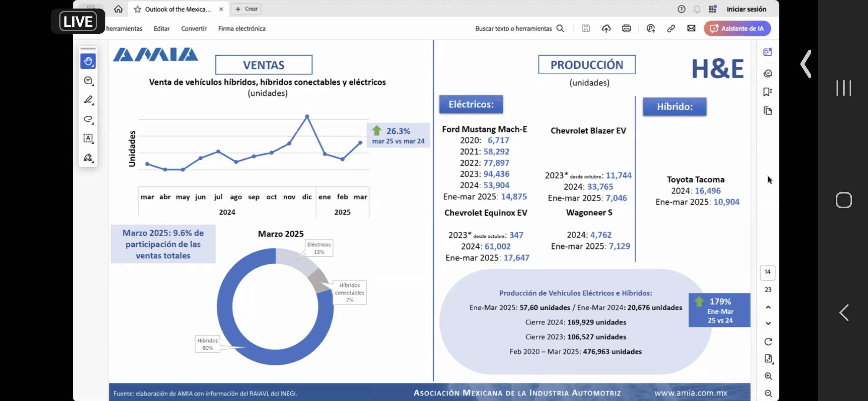Viewport: 868px width, 401px height.
Task: Click current page number 14 box
Action: (x=767, y=272)
